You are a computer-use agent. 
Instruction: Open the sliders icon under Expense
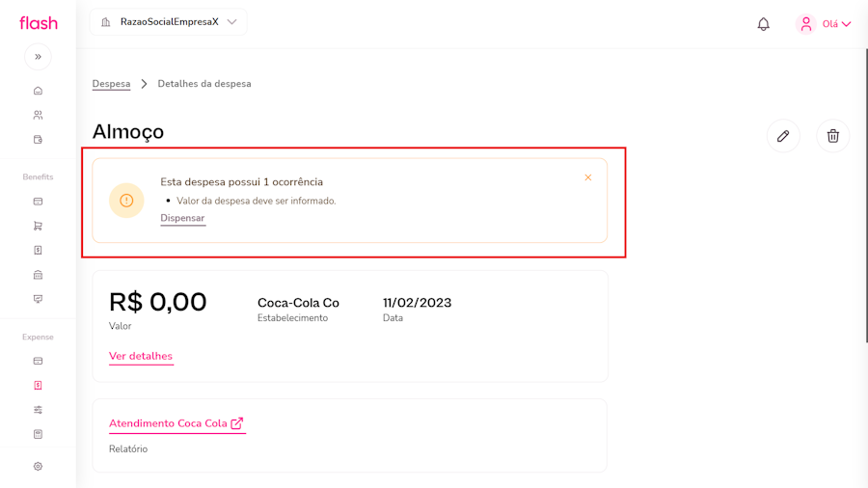[38, 410]
